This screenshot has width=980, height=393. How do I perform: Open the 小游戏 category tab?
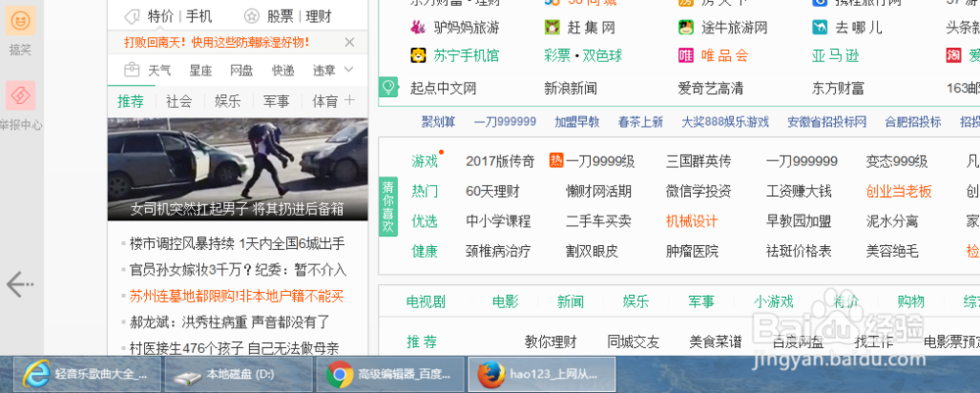[x=773, y=303]
